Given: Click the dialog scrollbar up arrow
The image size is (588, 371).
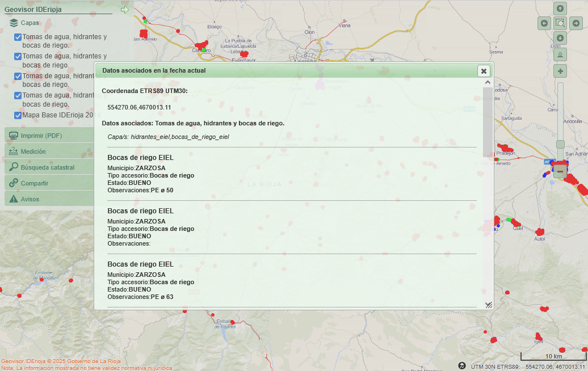Looking at the screenshot, I should [488, 82].
